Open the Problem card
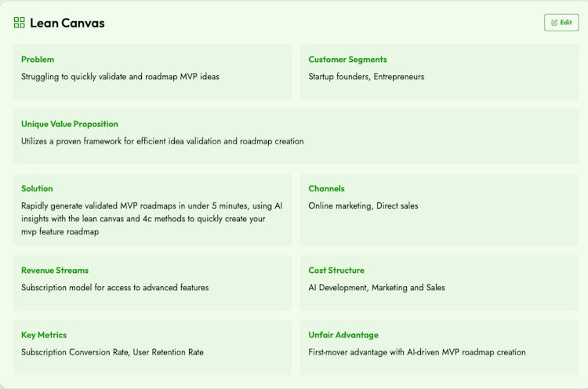 pos(152,71)
